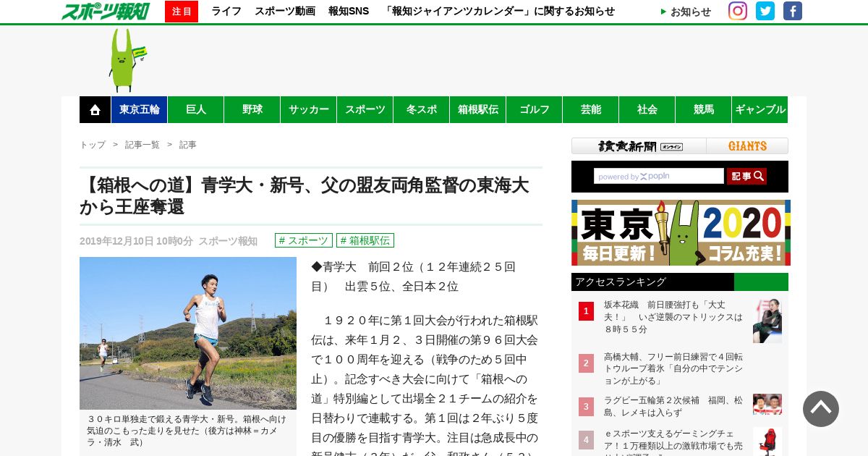868x456 pixels.
Task: Open the 野球 tab
Action: [252, 110]
